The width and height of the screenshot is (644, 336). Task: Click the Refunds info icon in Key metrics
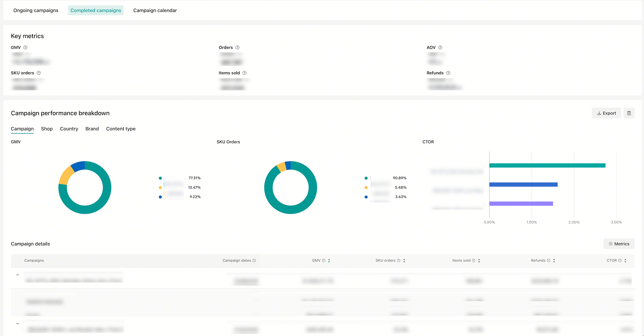[x=448, y=73]
